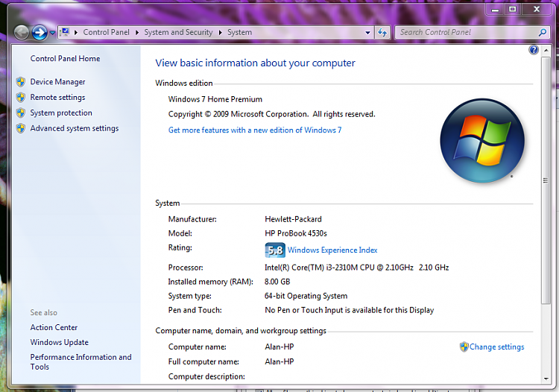Click the Windows 7 Home Premium text
559x392 pixels.
pyautogui.click(x=215, y=99)
